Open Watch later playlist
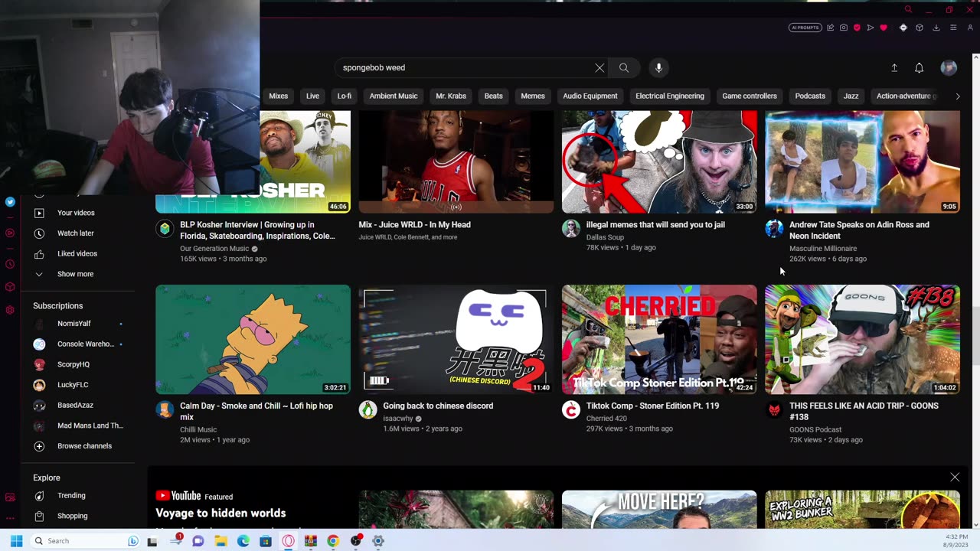980x551 pixels. [77, 233]
